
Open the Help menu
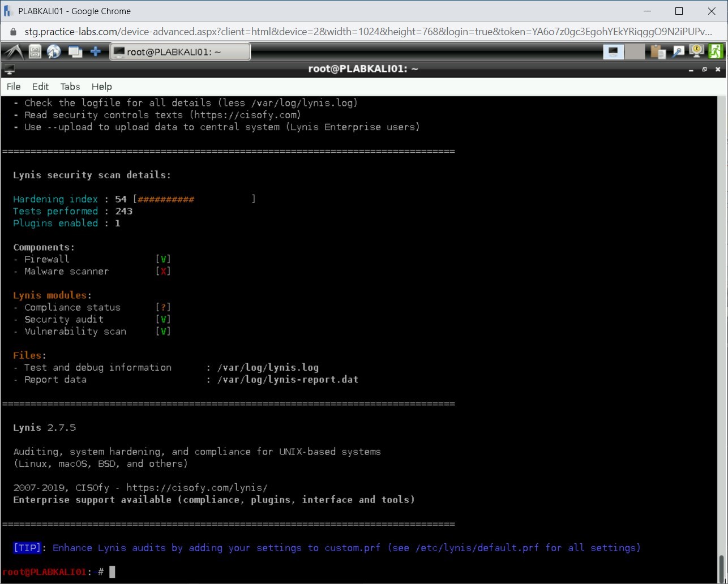click(102, 87)
